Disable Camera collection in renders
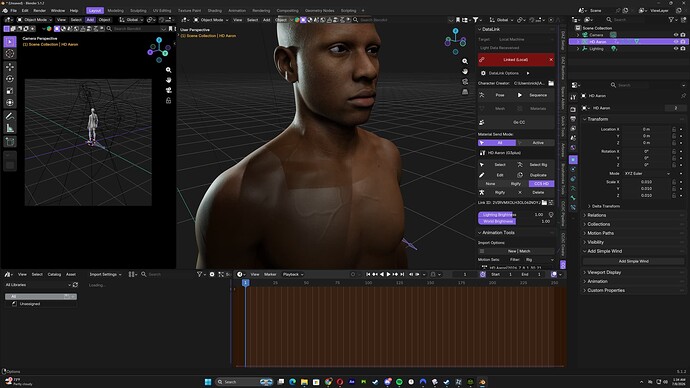 [x=683, y=35]
